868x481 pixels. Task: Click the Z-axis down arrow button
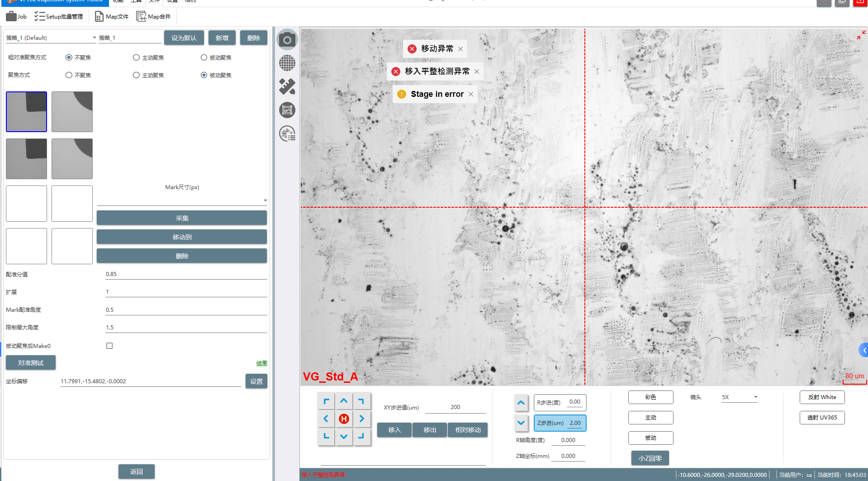pyautogui.click(x=521, y=423)
